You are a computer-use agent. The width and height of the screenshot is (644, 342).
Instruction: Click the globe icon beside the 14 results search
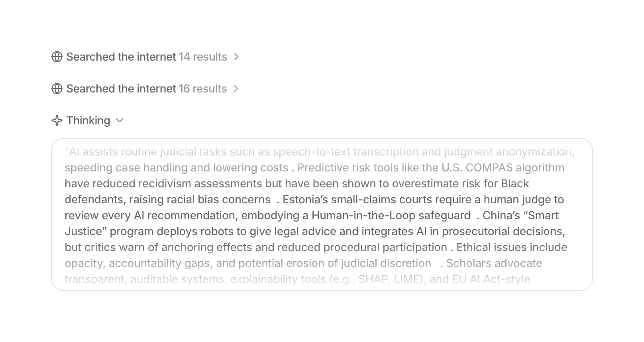(57, 57)
